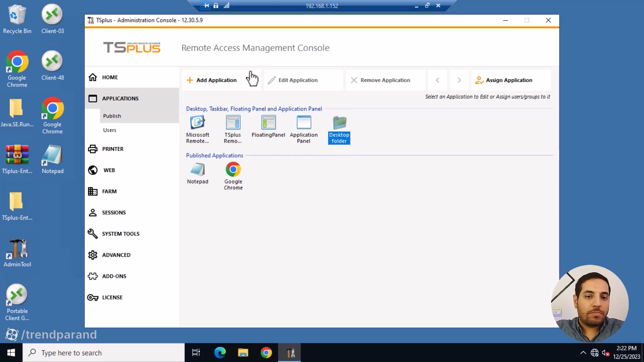Select published Google Chrome application
Screen dimensions: 644x362
(x=233, y=176)
